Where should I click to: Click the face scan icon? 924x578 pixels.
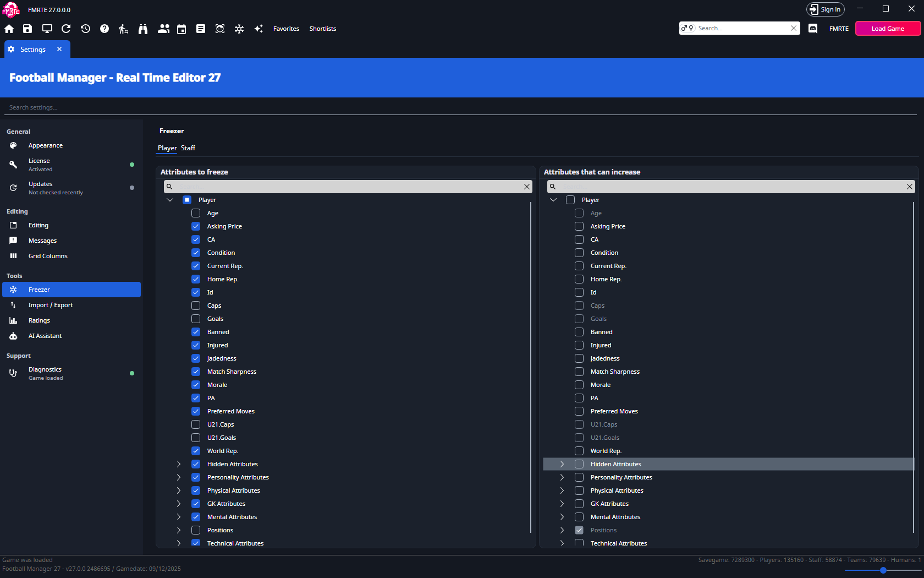[x=220, y=29]
